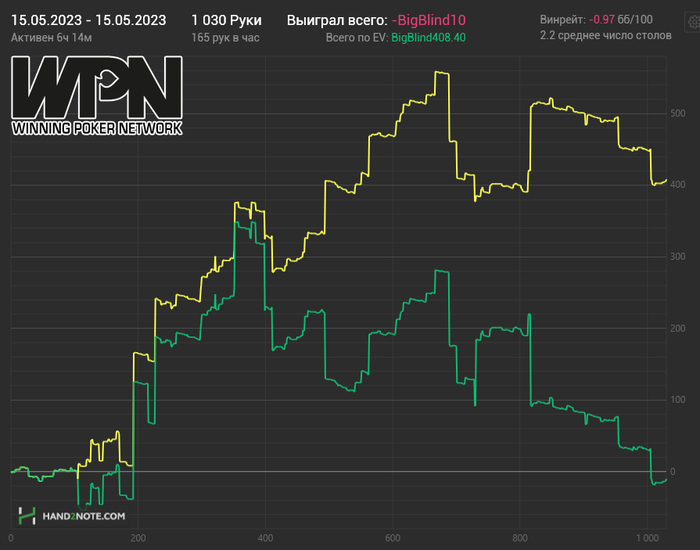Click y-axis label 400
The image size is (700, 550).
(678, 184)
